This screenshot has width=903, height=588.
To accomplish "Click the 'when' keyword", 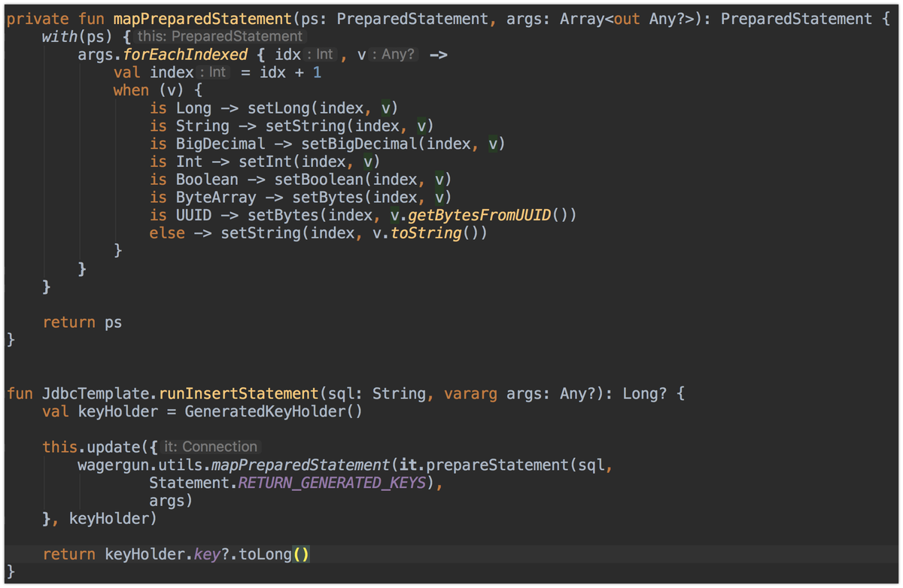I will click(131, 90).
